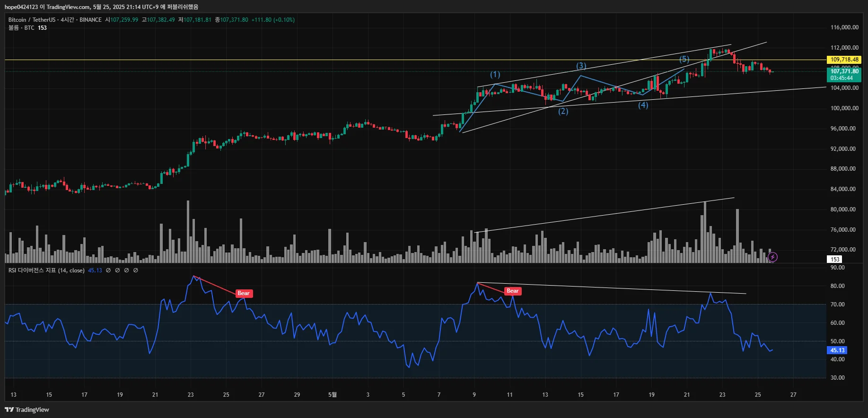Select the Elliott wave (4) marker
The height and width of the screenshot is (418, 868).
pyautogui.click(x=643, y=105)
